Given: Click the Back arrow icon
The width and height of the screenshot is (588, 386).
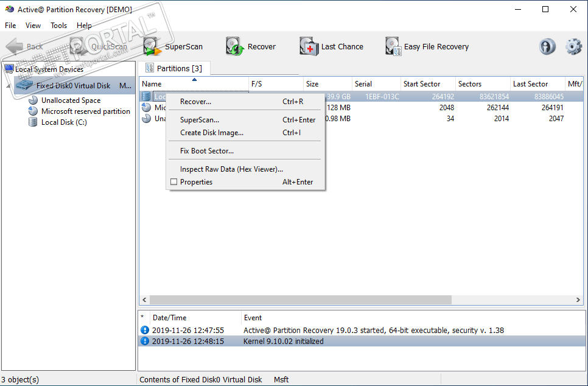Looking at the screenshot, I should [x=15, y=46].
